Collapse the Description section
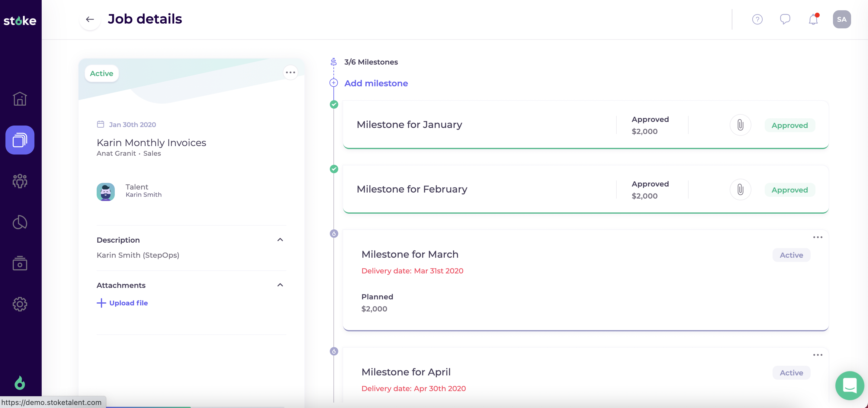 click(280, 240)
